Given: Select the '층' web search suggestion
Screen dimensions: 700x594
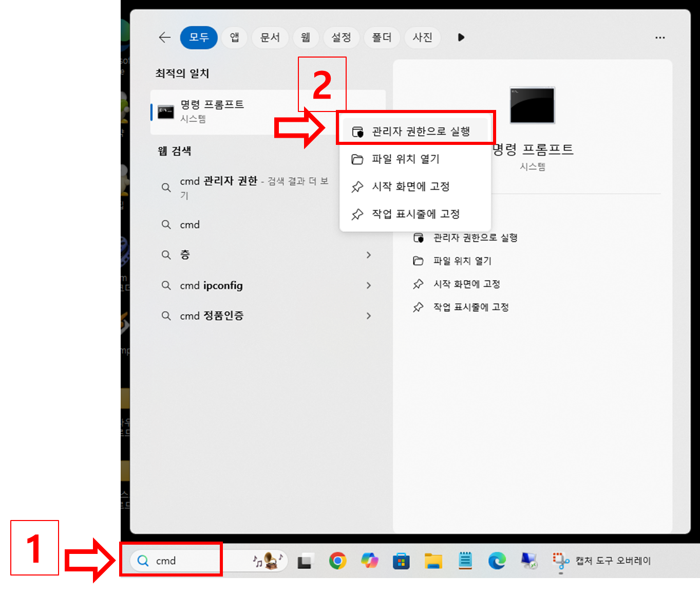Looking at the screenshot, I should (x=267, y=255).
